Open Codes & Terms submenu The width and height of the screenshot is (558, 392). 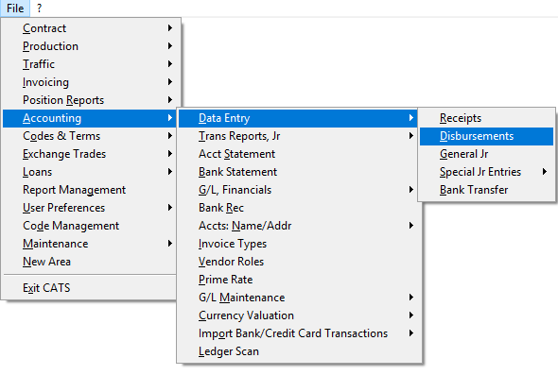tap(89, 136)
